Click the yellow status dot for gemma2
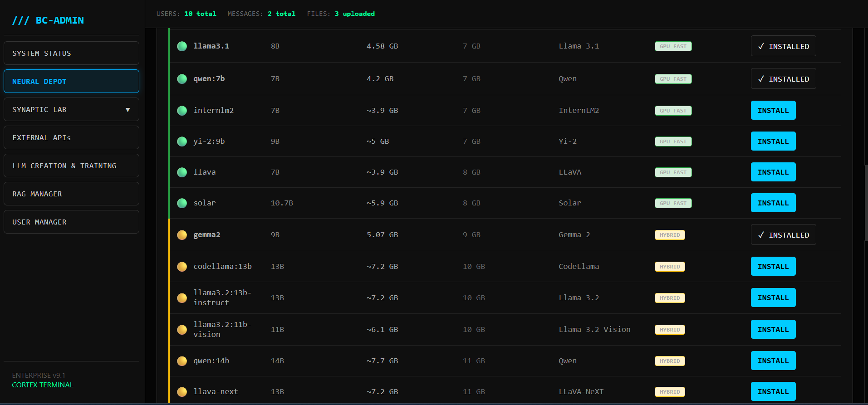The width and height of the screenshot is (868, 405). click(182, 235)
